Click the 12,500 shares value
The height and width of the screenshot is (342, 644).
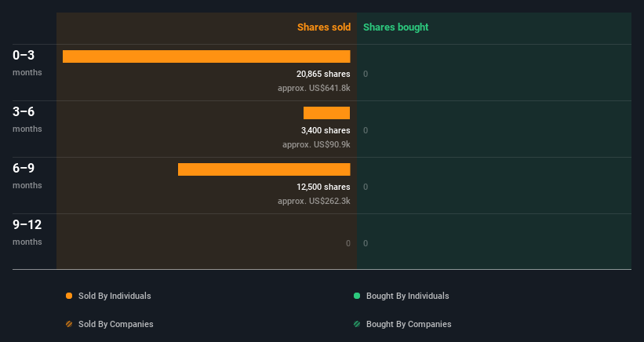point(323,187)
